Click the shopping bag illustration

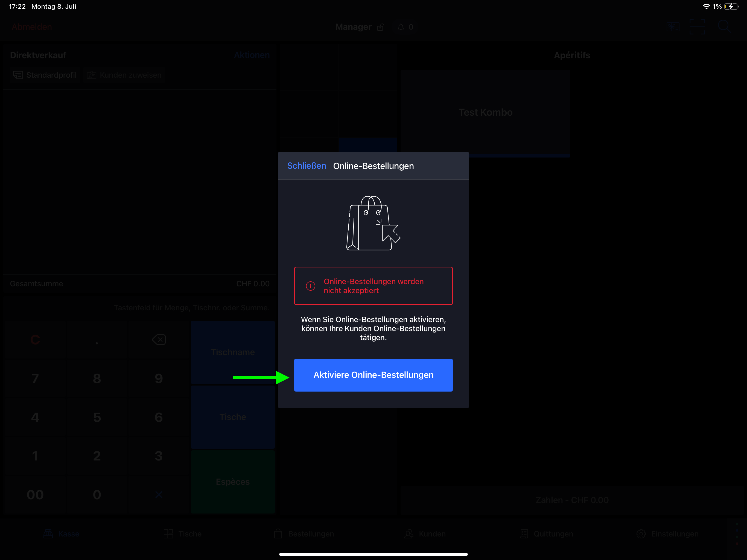(x=373, y=223)
